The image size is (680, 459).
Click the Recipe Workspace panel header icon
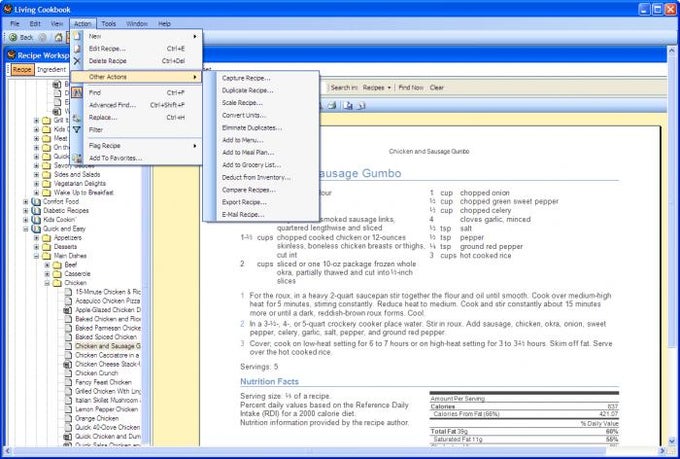tap(12, 55)
